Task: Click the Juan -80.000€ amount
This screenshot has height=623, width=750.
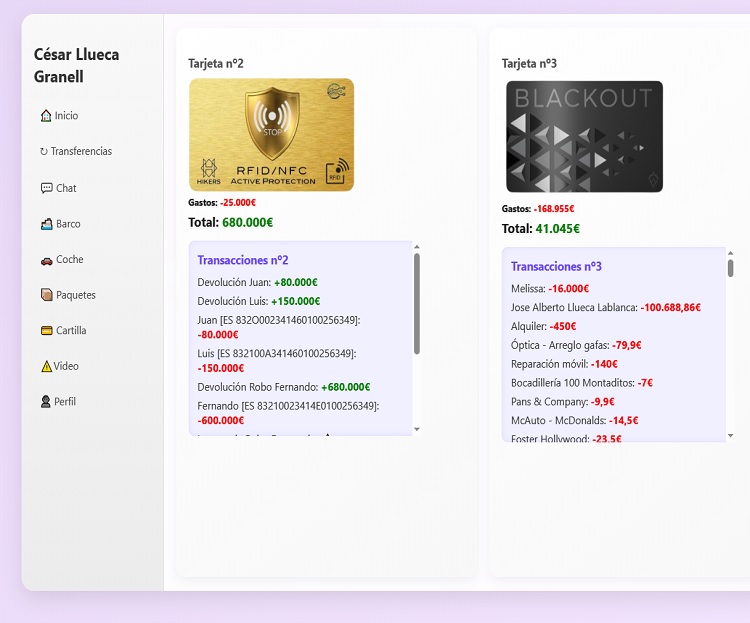Action: [218, 334]
